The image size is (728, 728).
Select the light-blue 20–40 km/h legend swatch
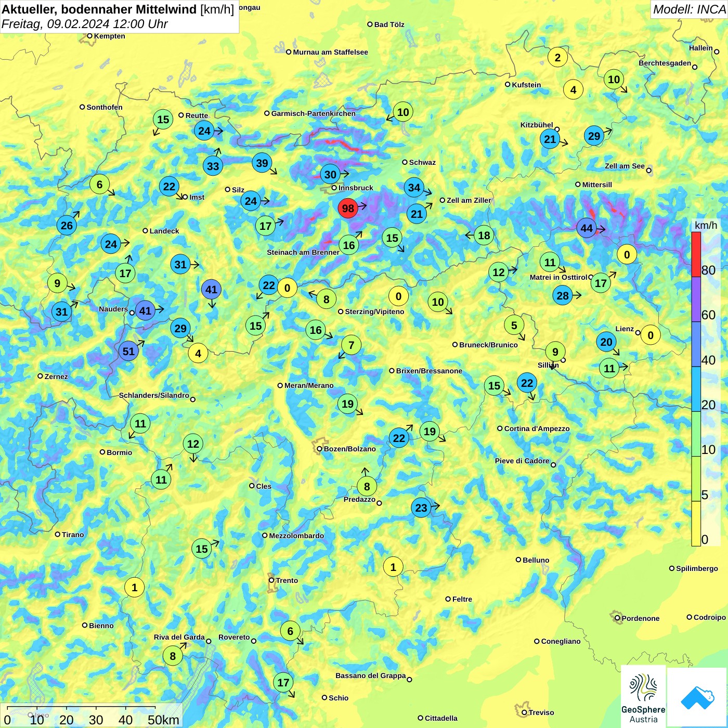696,389
